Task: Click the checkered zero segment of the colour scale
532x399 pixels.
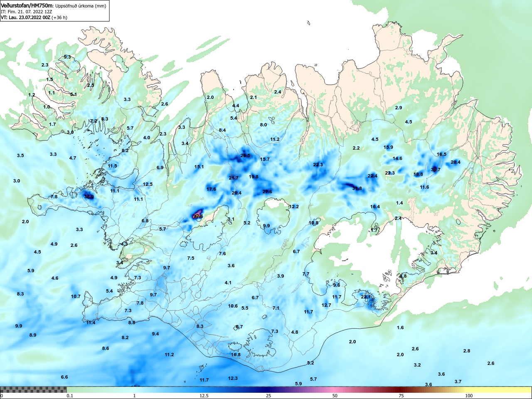Action: [33, 390]
